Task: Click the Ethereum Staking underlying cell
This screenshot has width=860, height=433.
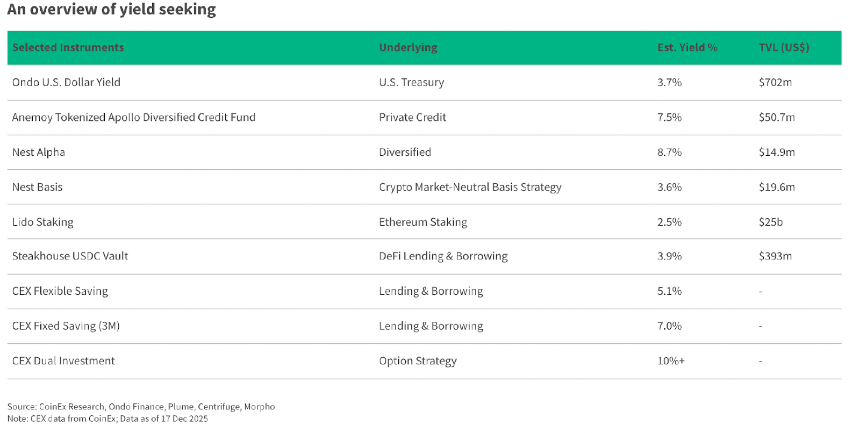Action: point(423,221)
